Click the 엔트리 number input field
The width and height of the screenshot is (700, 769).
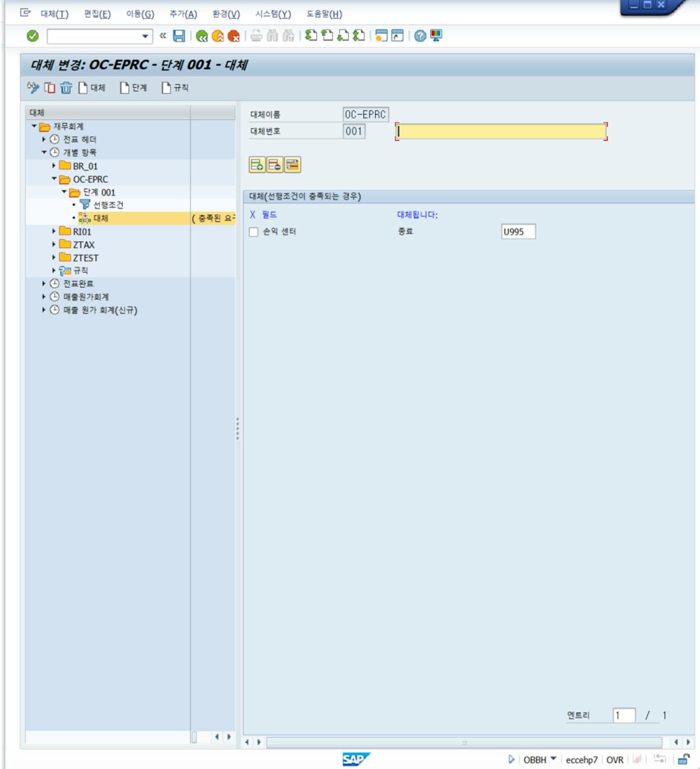pos(624,716)
